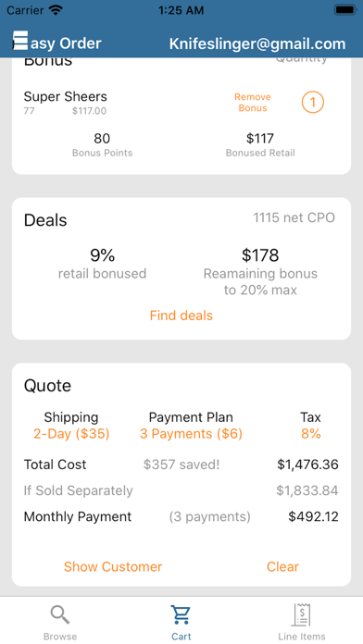Image resolution: width=363 pixels, height=644 pixels.
Task: Tap the $1,476.36 total cost amount
Action: coord(307,464)
